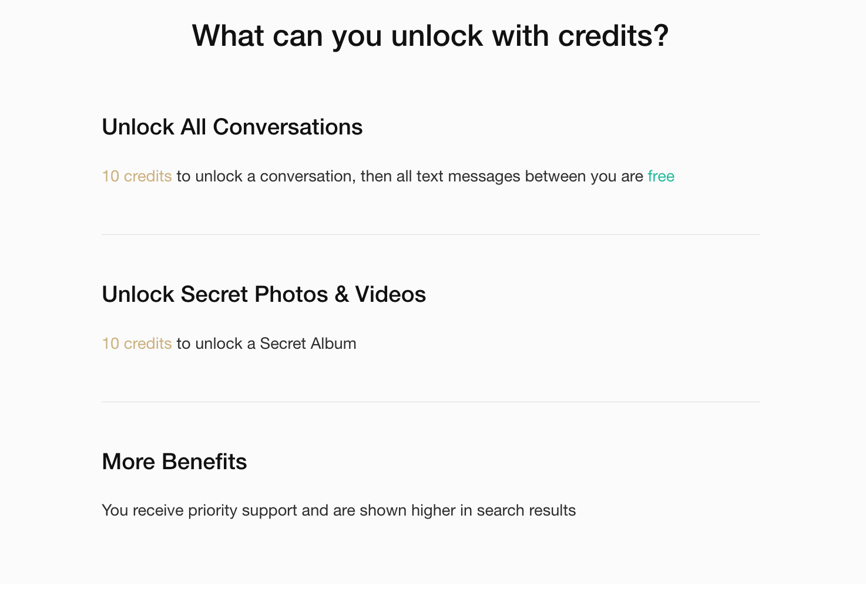Click the word "Conversations" in the first section title
This screenshot has width=866, height=616.
(x=288, y=127)
